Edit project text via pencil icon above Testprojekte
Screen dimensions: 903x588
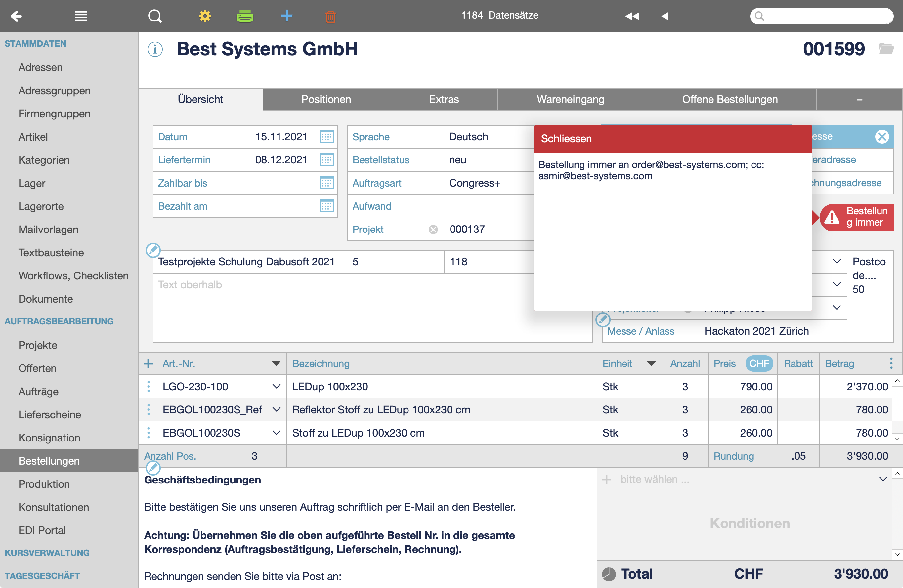pos(153,250)
